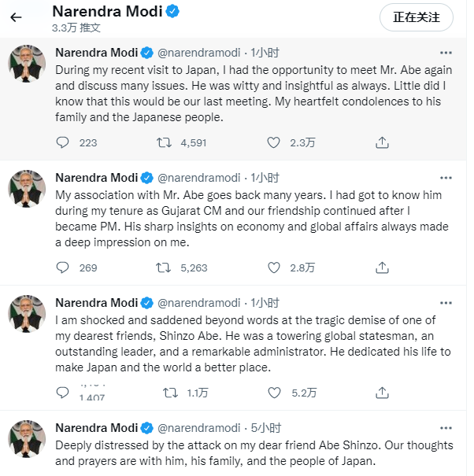The height and width of the screenshot is (476, 474).
Task: Click the profile avatar on the 'Deeply distressed' tweet
Action: click(27, 439)
